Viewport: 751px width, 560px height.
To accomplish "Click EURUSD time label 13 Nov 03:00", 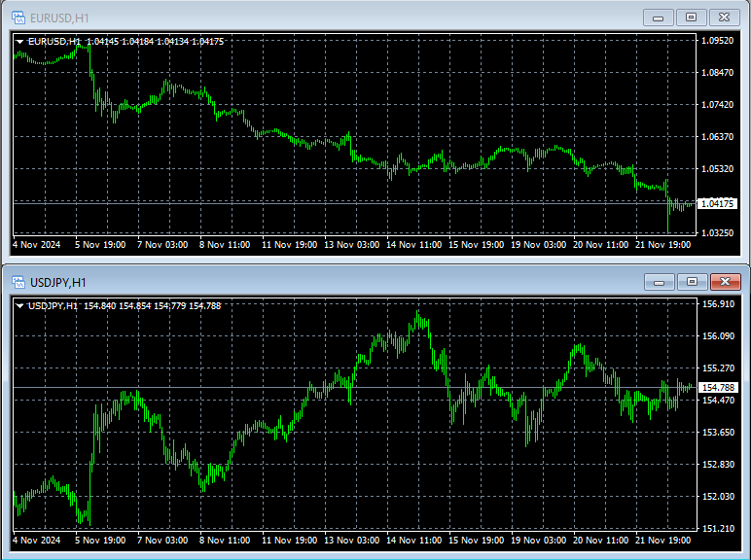I will pos(351,245).
